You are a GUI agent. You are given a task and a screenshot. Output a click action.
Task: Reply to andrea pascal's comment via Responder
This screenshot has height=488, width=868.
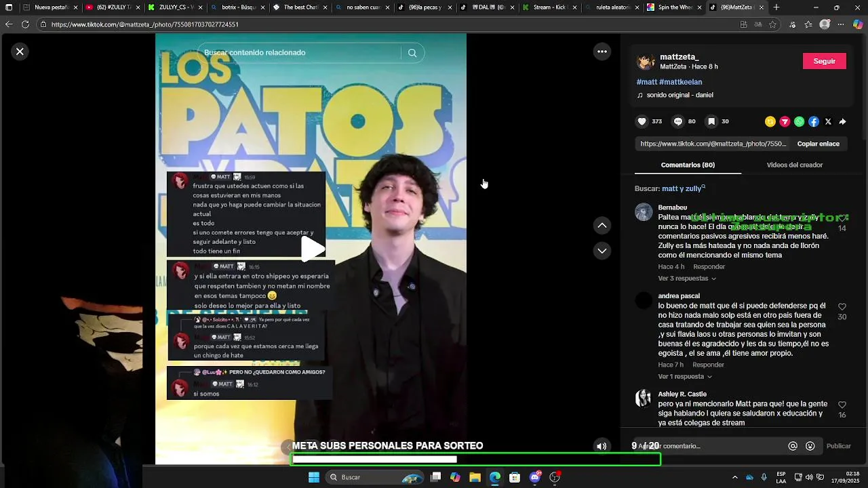click(x=708, y=365)
